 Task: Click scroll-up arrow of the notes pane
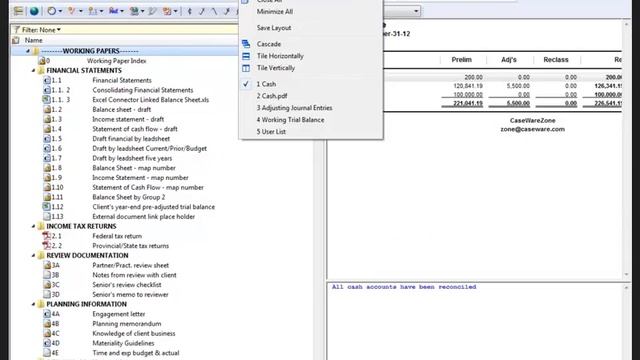coord(627,288)
